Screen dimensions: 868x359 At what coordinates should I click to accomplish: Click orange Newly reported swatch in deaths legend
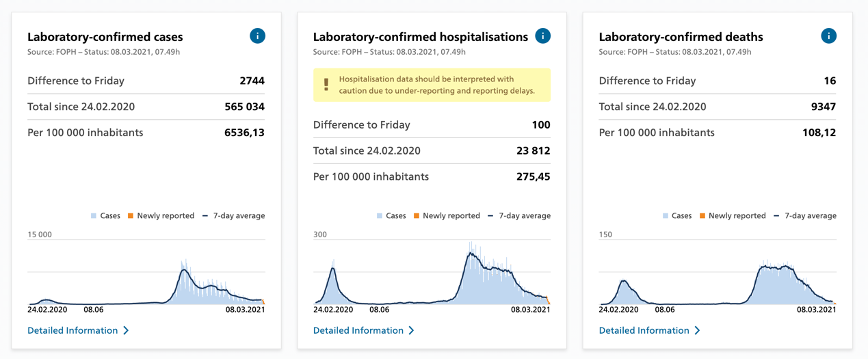pyautogui.click(x=702, y=216)
